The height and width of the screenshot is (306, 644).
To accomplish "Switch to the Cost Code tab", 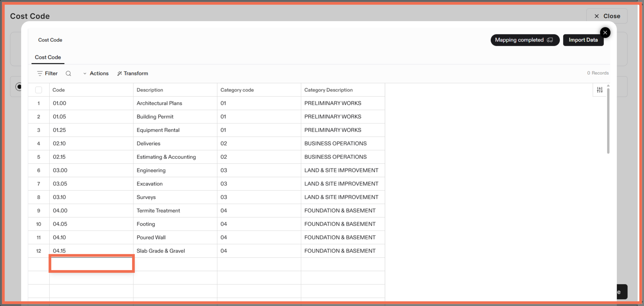I will 47,57.
